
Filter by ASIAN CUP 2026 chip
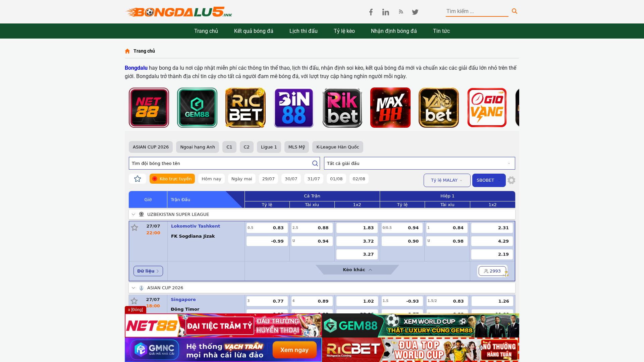[x=151, y=147]
